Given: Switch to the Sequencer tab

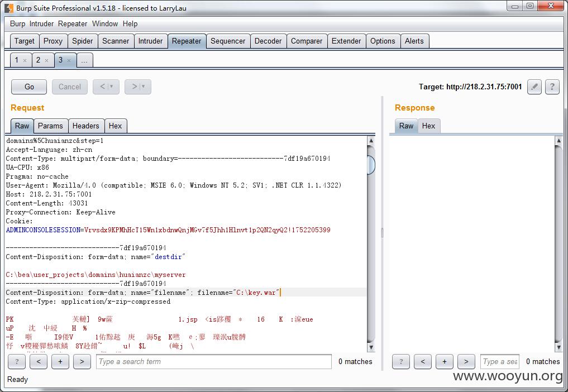Looking at the screenshot, I should coord(228,41).
